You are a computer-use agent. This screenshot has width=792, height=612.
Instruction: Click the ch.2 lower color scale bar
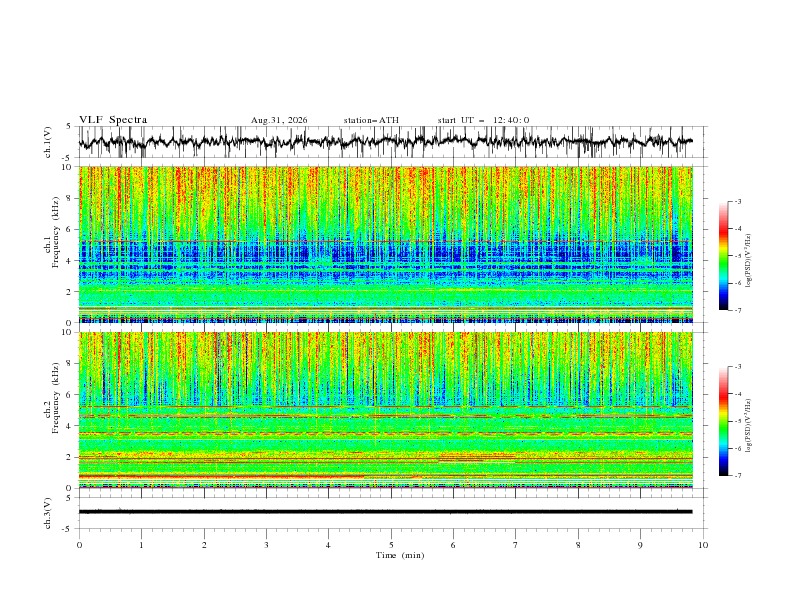tap(723, 421)
